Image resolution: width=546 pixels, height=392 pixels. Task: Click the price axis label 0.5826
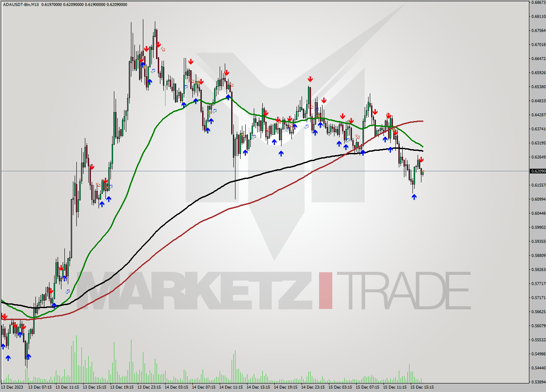pos(539,269)
